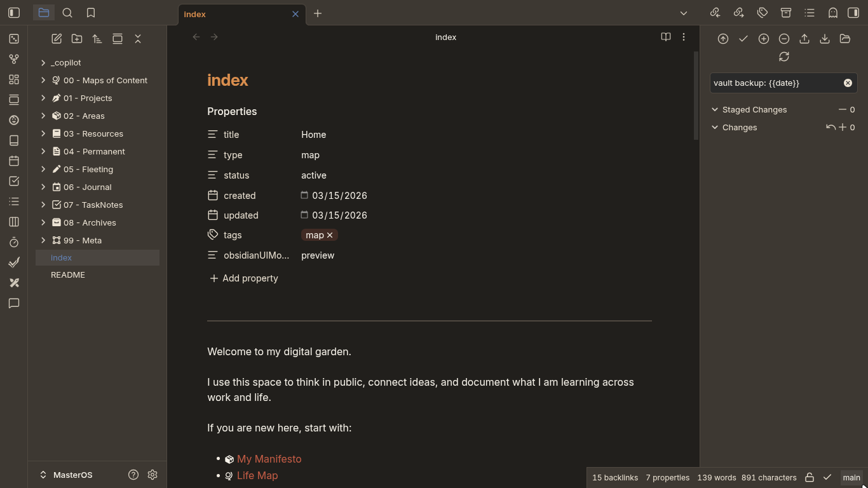
Task: Open the kanban columns ribbon icon
Action: pos(14,222)
